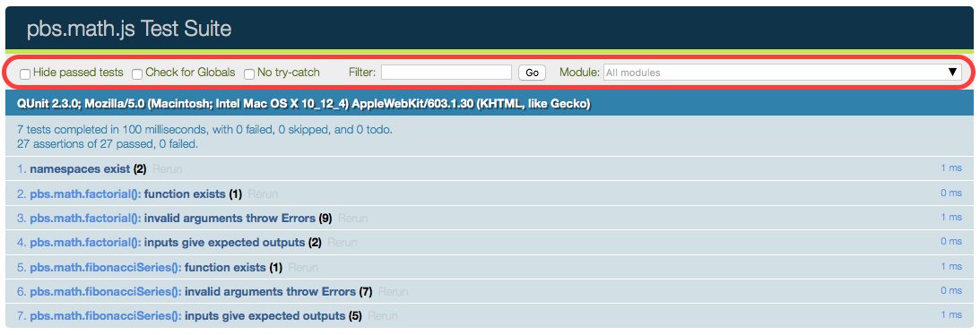Click the QUnit 2.3.0 user agent banner

click(x=490, y=104)
